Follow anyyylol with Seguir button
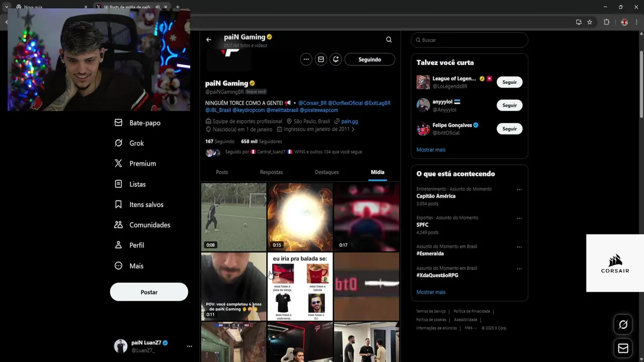Viewport: 644px width, 362px height. click(510, 105)
